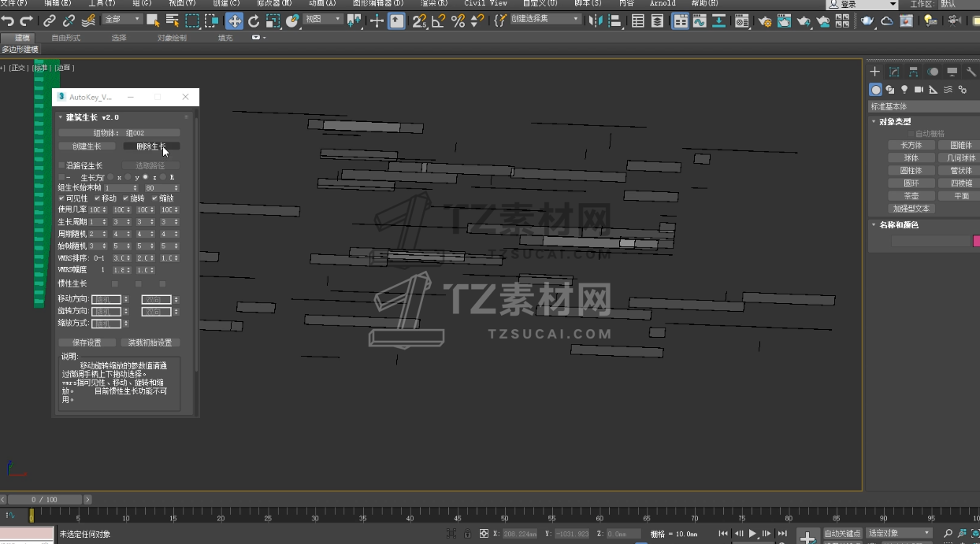Open the 动画(A) menu
This screenshot has height=544, width=980.
(322, 3)
